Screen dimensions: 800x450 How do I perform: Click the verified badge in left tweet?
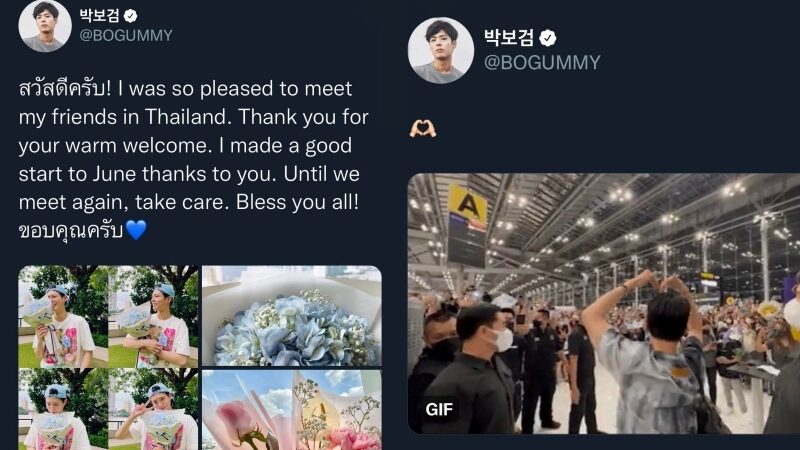tap(131, 16)
